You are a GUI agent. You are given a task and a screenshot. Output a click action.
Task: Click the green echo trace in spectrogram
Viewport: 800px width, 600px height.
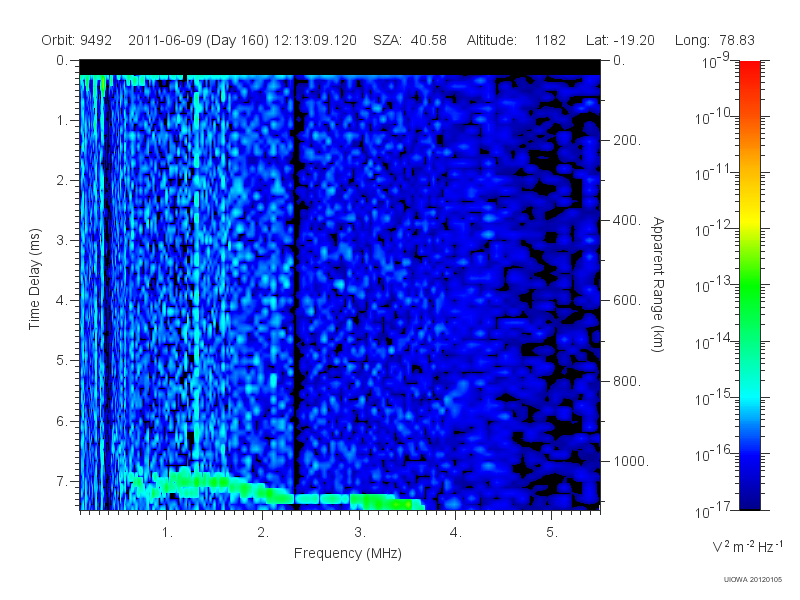(x=276, y=490)
